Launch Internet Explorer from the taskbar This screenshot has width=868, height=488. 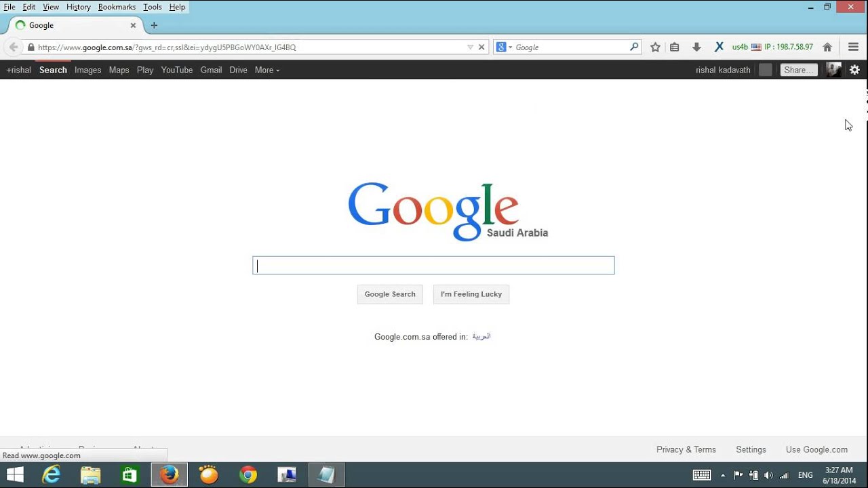(x=52, y=475)
